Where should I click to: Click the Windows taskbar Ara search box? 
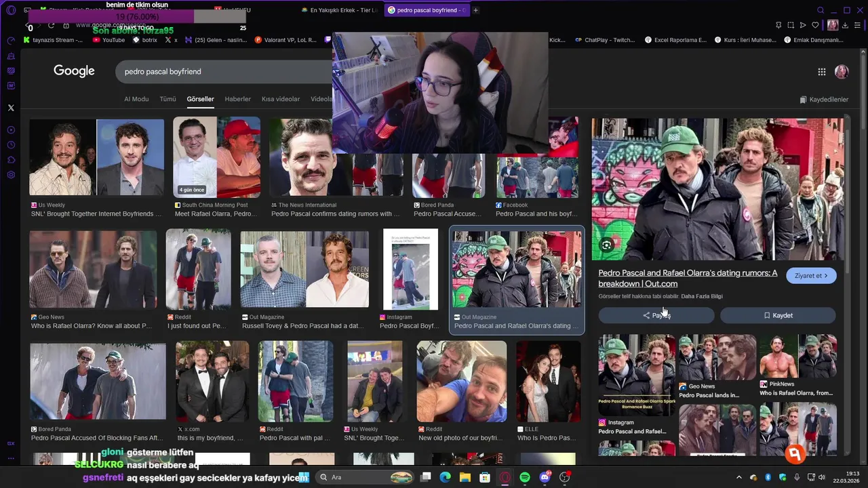(364, 477)
